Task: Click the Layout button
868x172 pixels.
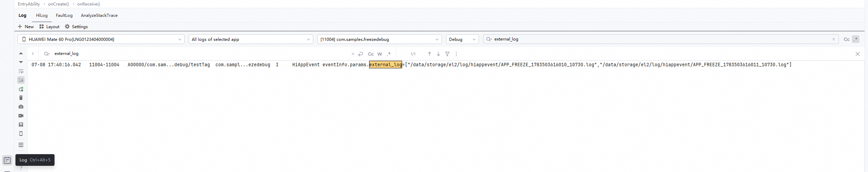Action: (49, 26)
